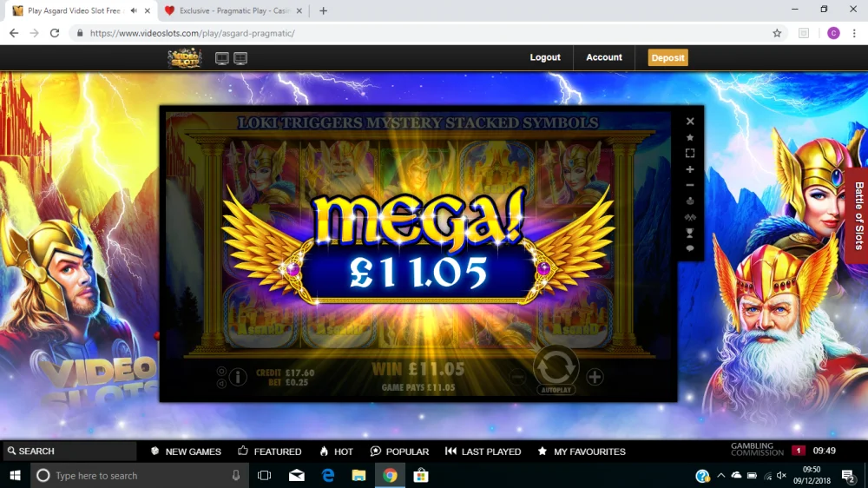
Task: Toggle the slot game sound icon
Action: tap(221, 383)
